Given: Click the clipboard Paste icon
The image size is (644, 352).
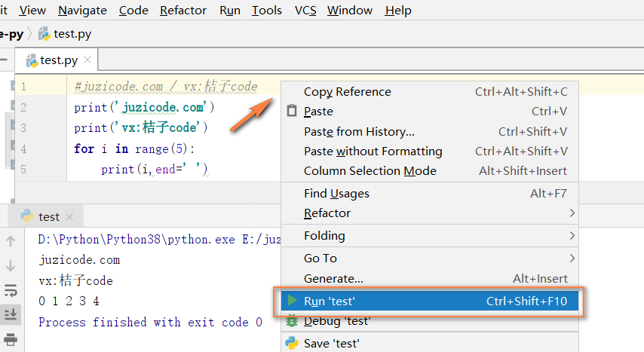Looking at the screenshot, I should click(x=292, y=111).
